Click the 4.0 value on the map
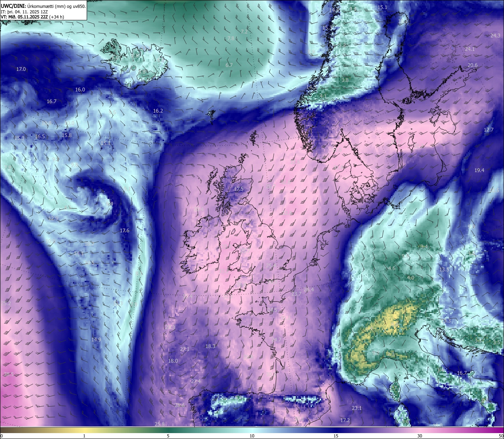The height and width of the screenshot is (439, 504). tap(410, 278)
